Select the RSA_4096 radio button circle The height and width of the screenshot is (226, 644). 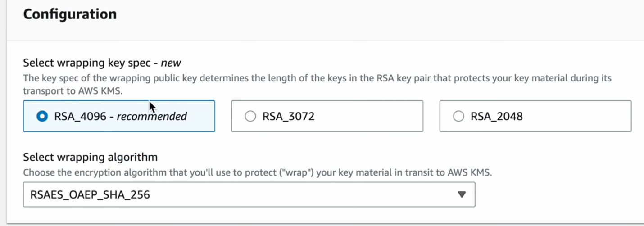click(x=42, y=116)
